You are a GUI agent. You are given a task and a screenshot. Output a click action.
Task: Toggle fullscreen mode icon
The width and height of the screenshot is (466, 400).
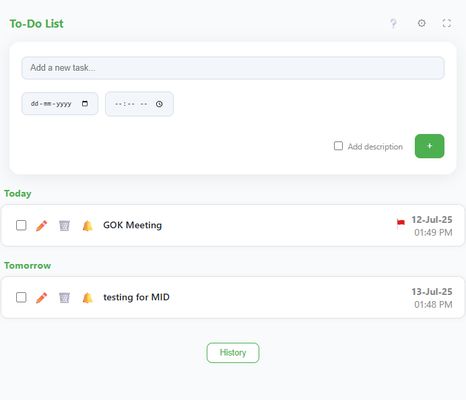(x=447, y=23)
